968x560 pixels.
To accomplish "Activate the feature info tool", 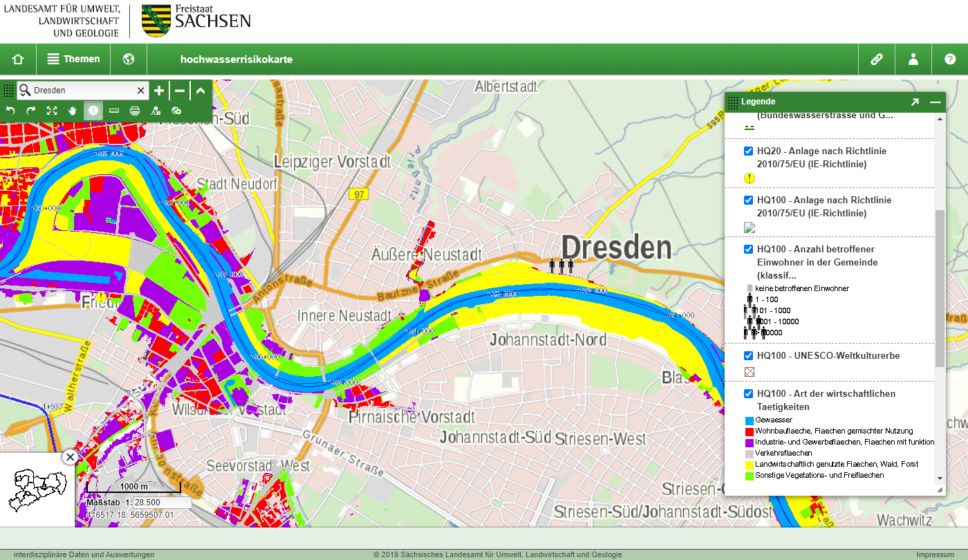I will click(93, 111).
